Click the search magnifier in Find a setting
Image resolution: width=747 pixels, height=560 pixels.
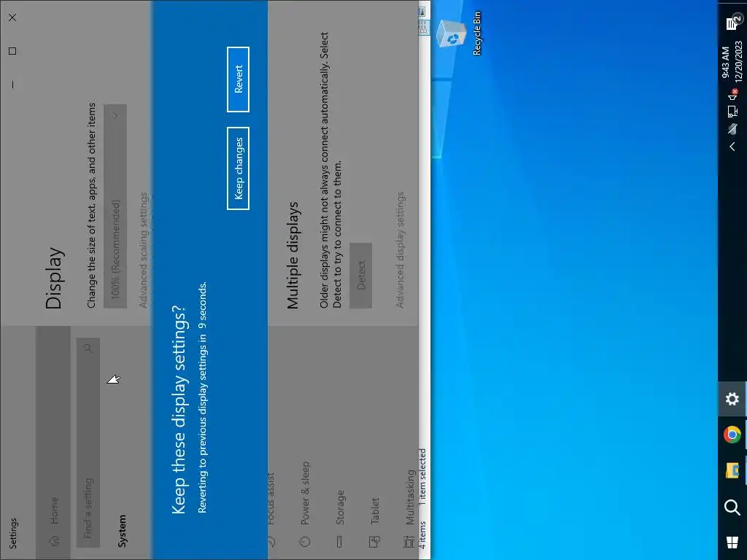(x=88, y=348)
